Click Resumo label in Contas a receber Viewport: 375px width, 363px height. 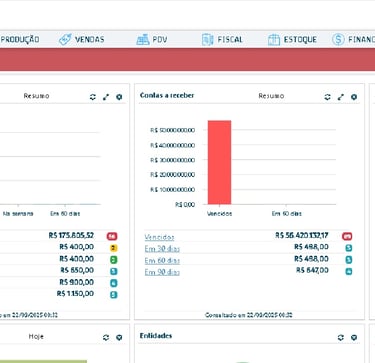(271, 96)
